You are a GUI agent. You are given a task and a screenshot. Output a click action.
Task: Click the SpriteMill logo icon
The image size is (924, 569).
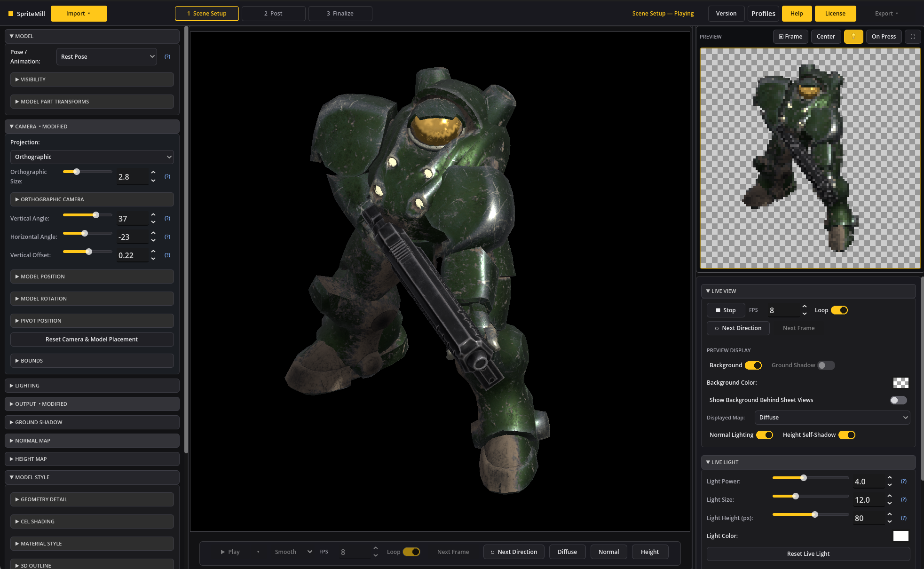[x=11, y=14]
